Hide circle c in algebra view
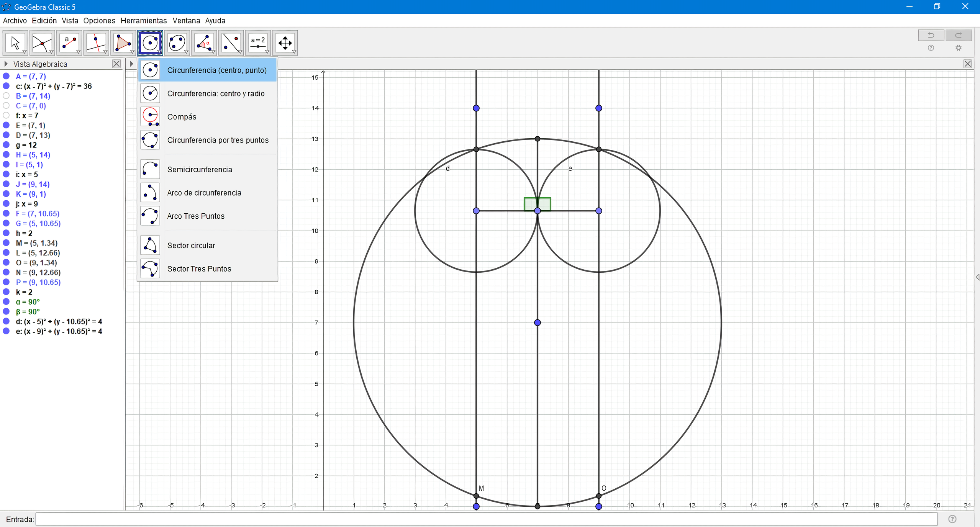Screen dimensions: 980x527 pos(6,86)
